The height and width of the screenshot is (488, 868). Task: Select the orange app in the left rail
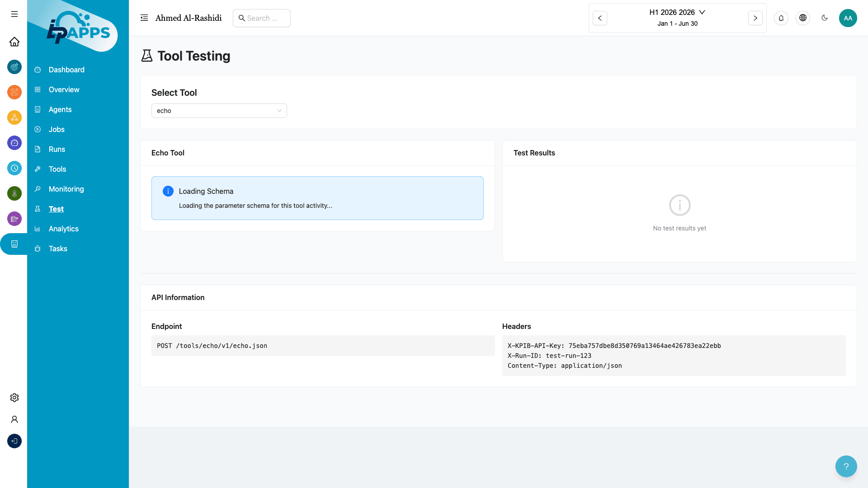14,92
